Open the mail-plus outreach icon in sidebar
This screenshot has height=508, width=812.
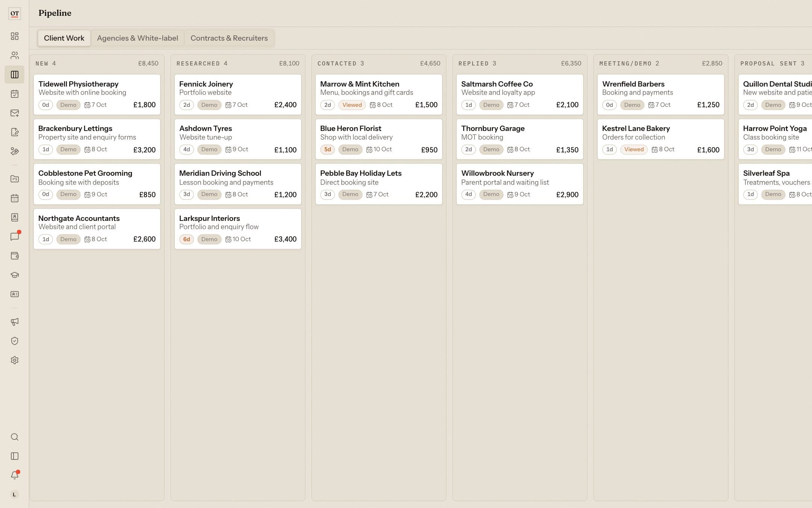pos(15,113)
